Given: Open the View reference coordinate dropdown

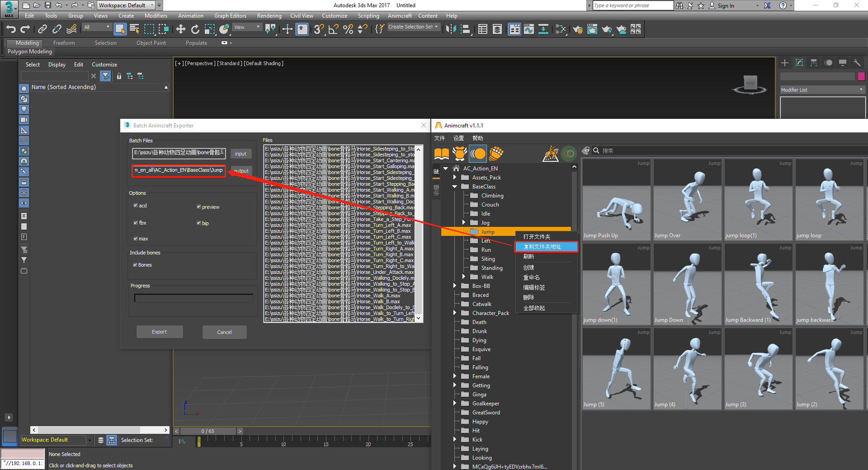Looking at the screenshot, I should (x=247, y=27).
